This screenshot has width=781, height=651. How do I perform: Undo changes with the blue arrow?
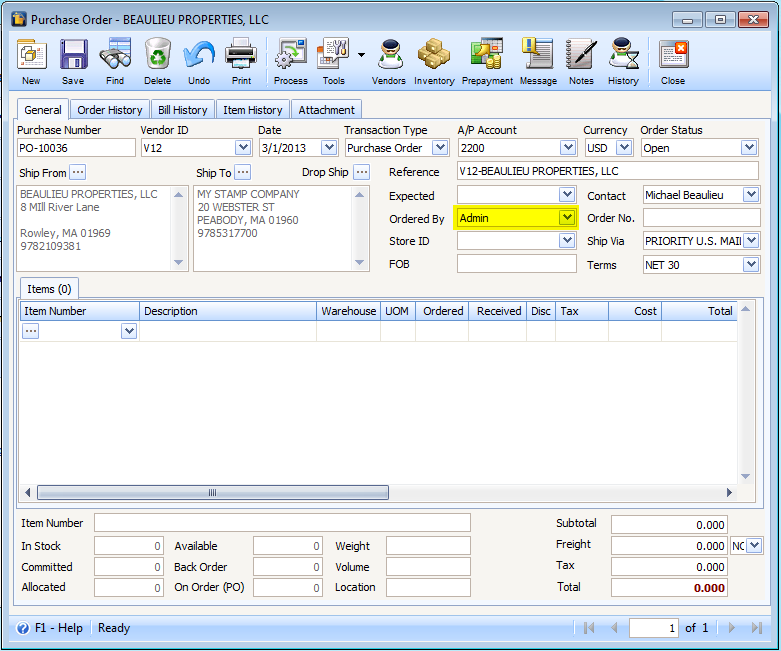click(199, 54)
